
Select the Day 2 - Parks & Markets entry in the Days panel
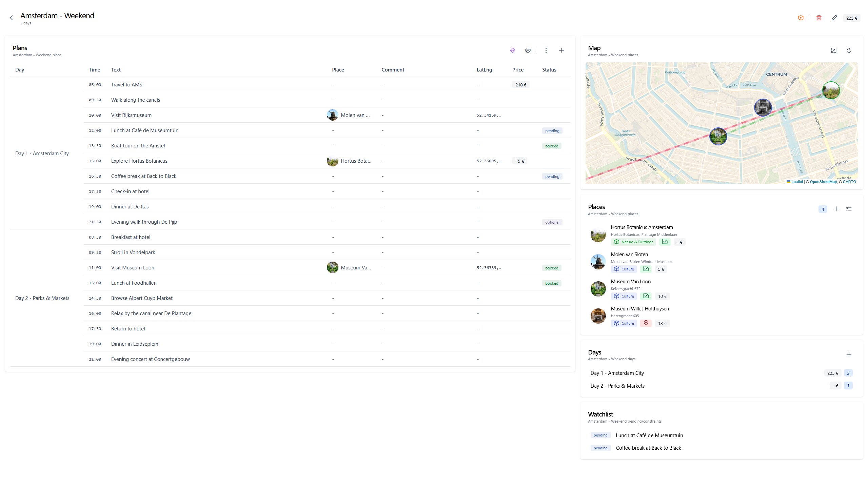click(x=617, y=386)
